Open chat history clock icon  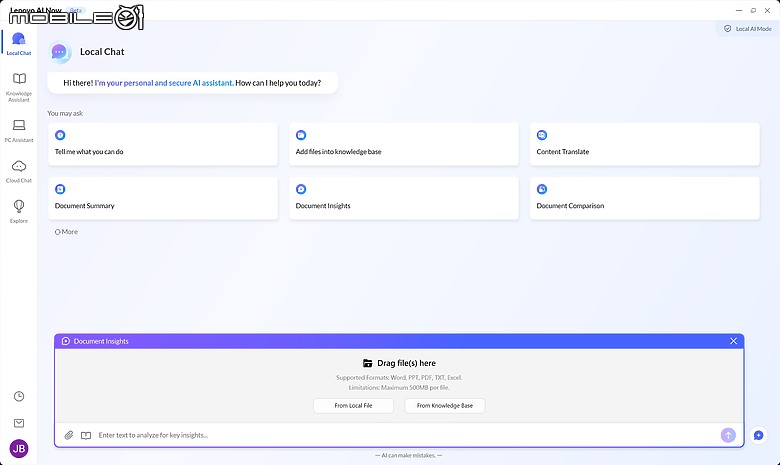tap(19, 396)
